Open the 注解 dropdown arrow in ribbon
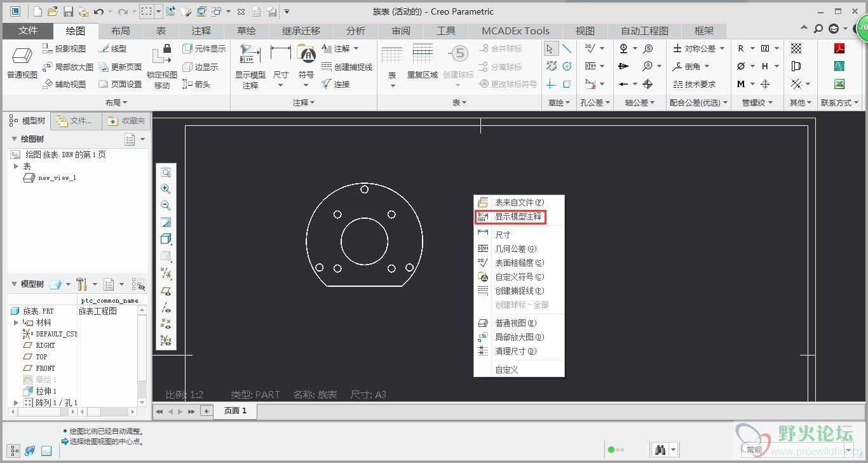This screenshot has width=868, height=463. point(356,48)
